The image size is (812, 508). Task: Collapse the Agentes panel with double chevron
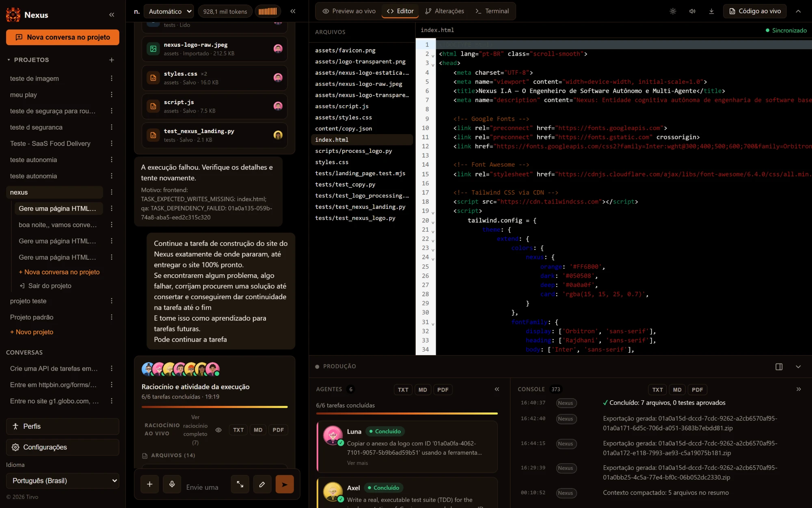coord(497,389)
